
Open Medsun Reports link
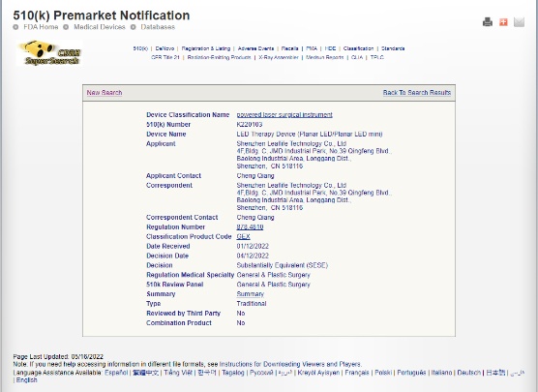(x=324, y=57)
